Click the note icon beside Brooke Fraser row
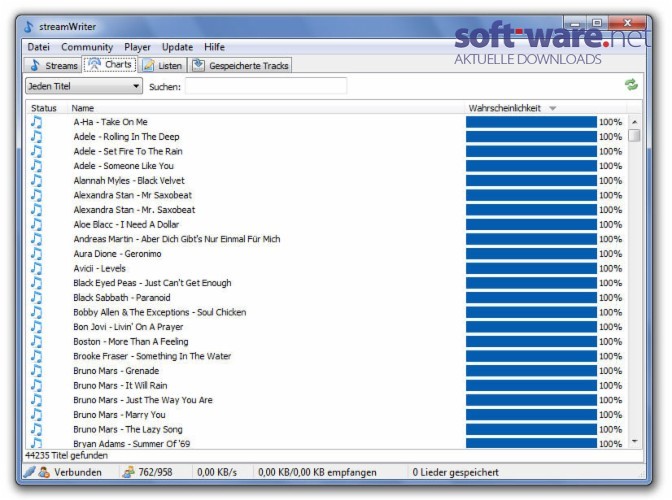 [36, 356]
